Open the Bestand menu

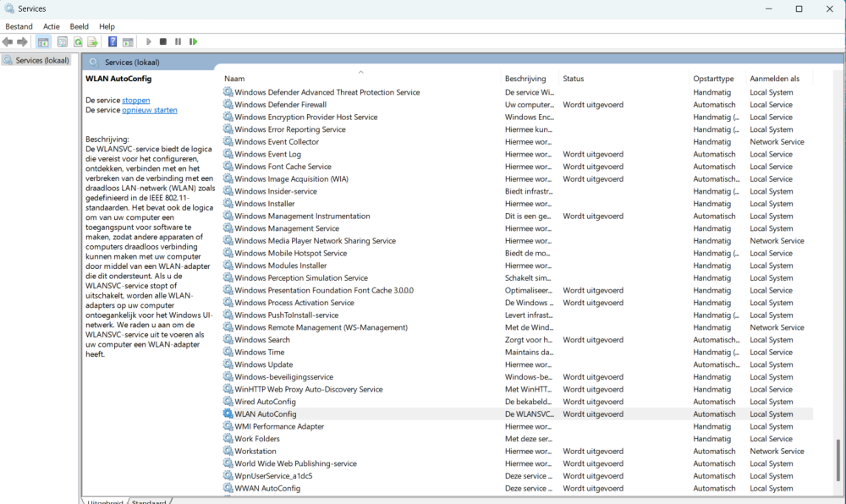point(19,26)
